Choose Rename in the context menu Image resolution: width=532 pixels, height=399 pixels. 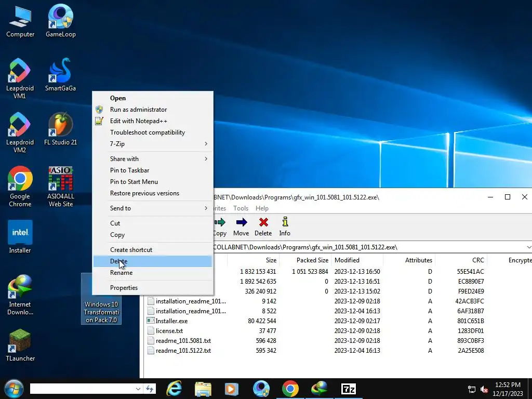153,273
